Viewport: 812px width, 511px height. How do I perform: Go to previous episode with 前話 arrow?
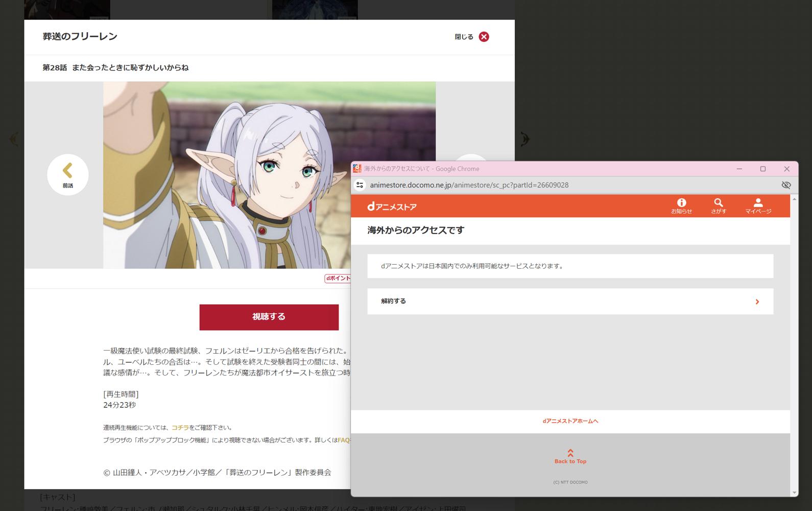tap(68, 175)
